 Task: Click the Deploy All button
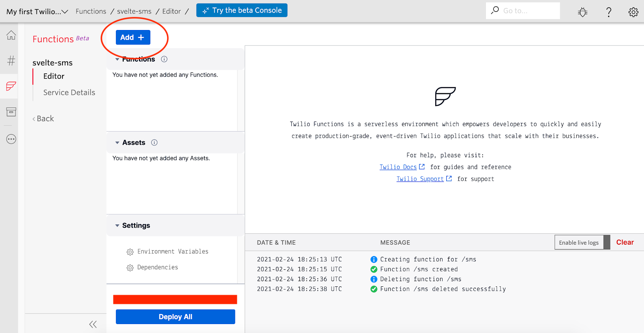click(x=175, y=317)
